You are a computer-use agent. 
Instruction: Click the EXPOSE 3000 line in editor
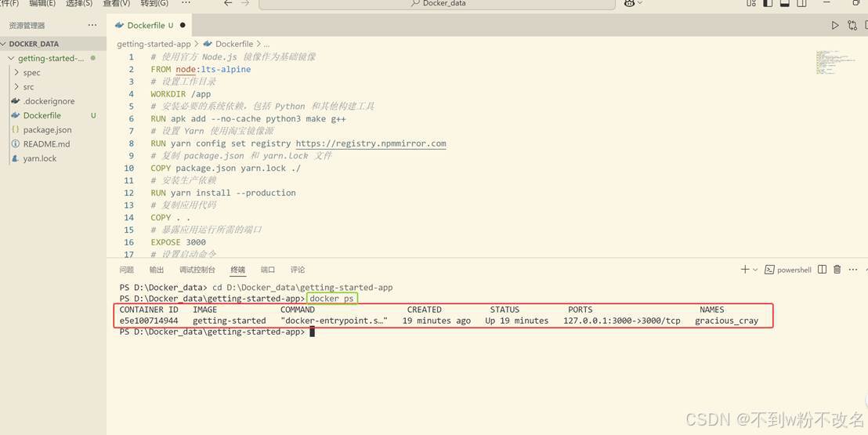[x=179, y=242]
